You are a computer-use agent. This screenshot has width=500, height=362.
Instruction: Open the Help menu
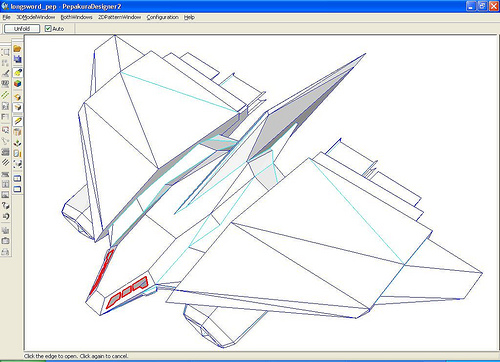point(189,17)
